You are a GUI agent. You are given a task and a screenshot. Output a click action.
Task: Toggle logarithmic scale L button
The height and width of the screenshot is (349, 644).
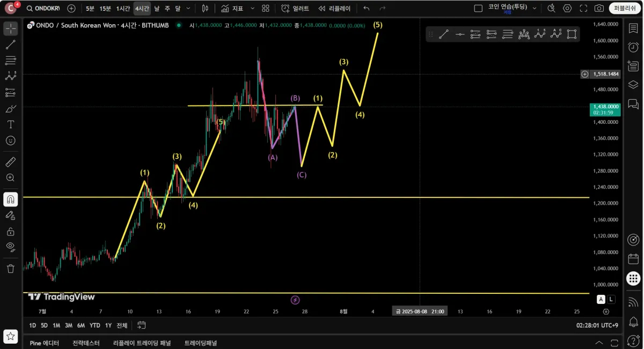[x=611, y=299]
